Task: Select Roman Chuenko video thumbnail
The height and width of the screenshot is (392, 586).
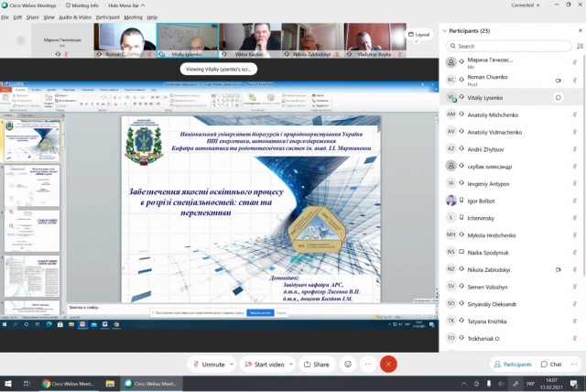Action: (125, 40)
